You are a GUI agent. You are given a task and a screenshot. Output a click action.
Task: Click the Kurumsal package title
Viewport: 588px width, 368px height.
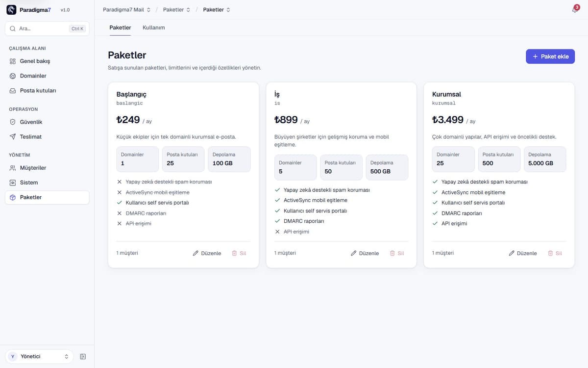point(446,94)
